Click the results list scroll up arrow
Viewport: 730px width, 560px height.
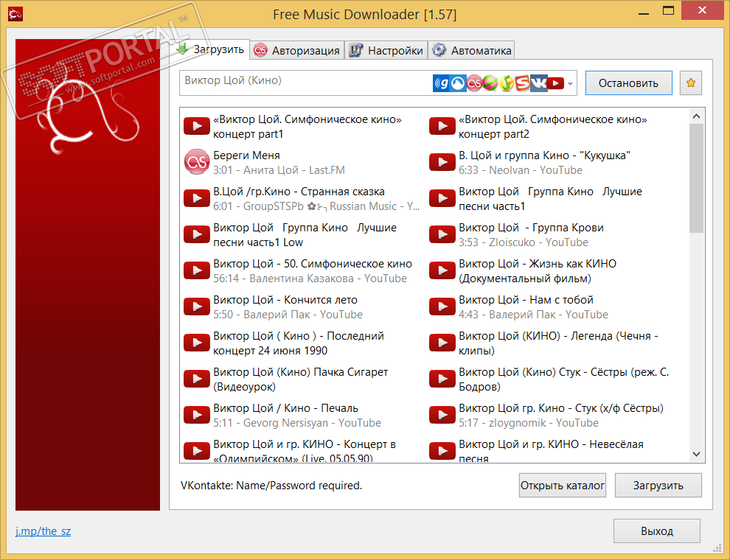[x=697, y=116]
